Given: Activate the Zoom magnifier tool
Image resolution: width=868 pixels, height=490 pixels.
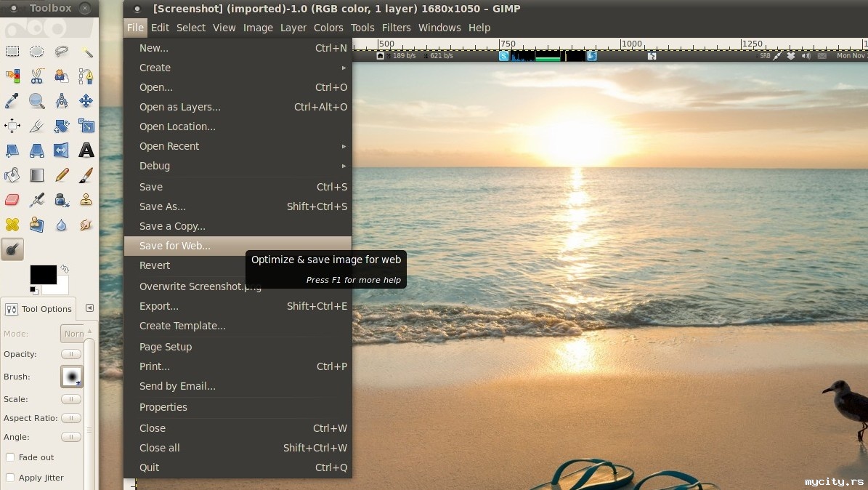Looking at the screenshot, I should click(37, 100).
